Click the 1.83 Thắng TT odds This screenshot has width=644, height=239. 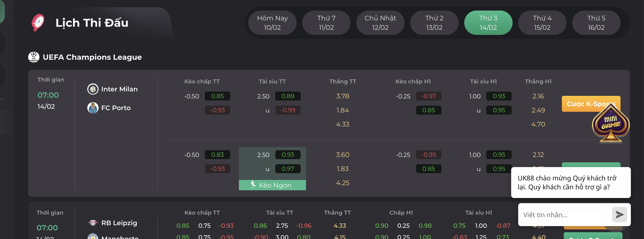[342, 169]
